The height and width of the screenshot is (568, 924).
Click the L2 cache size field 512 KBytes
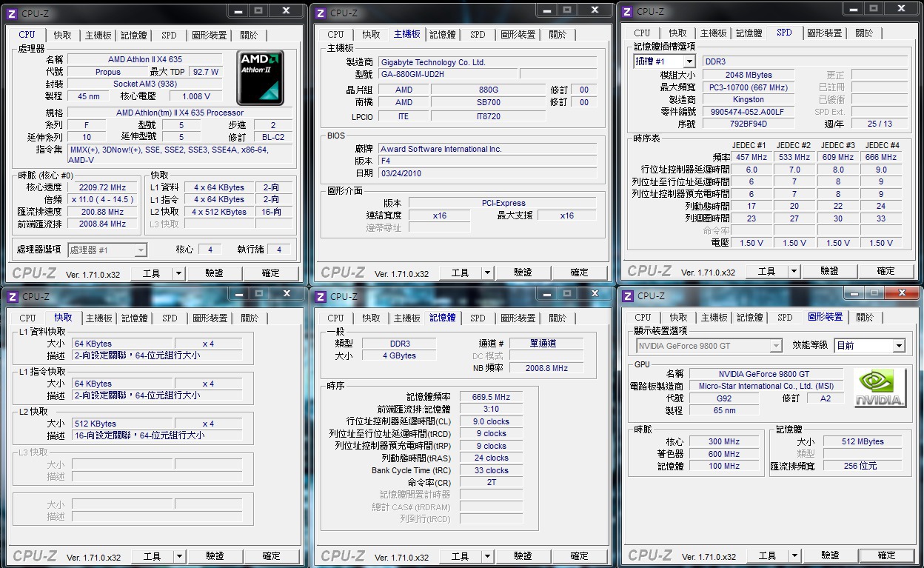click(x=122, y=424)
